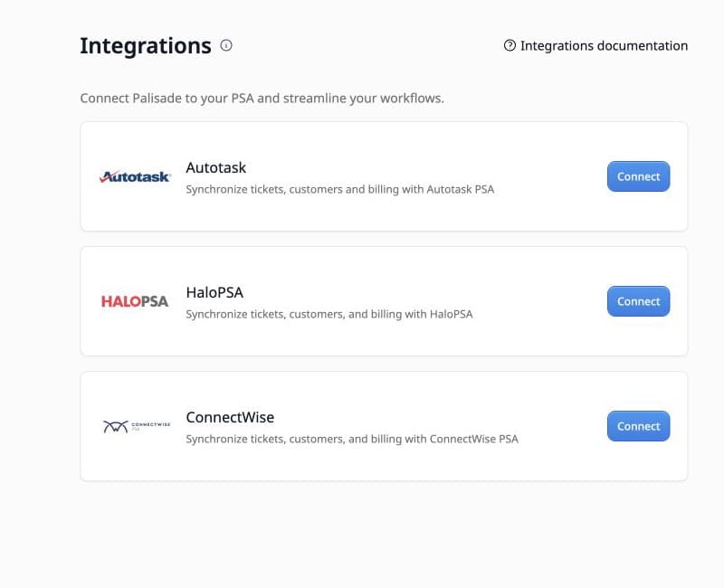Select the HaloPSA title text

pyautogui.click(x=214, y=292)
